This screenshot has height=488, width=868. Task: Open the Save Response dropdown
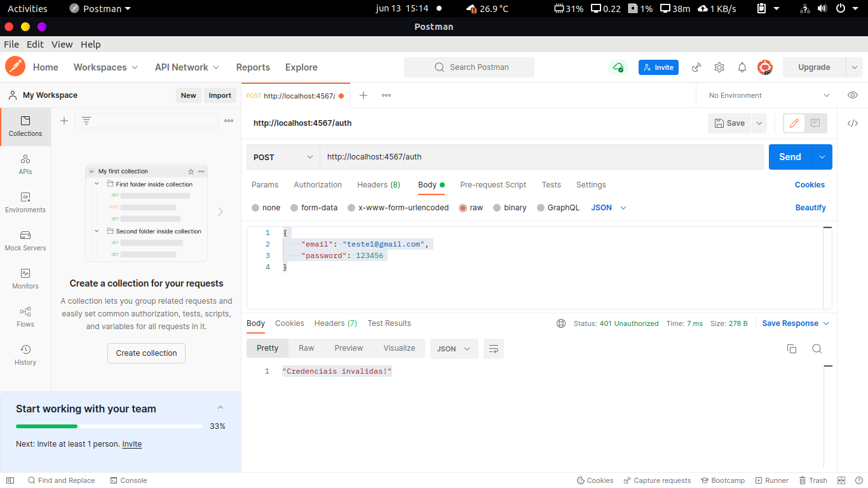click(x=796, y=323)
